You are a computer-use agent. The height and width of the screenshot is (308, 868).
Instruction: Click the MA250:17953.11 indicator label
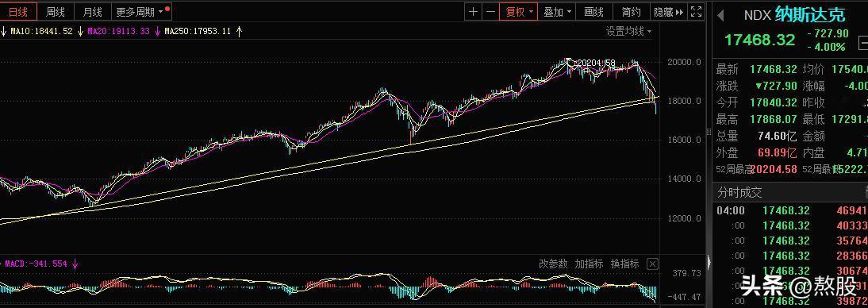tap(197, 32)
